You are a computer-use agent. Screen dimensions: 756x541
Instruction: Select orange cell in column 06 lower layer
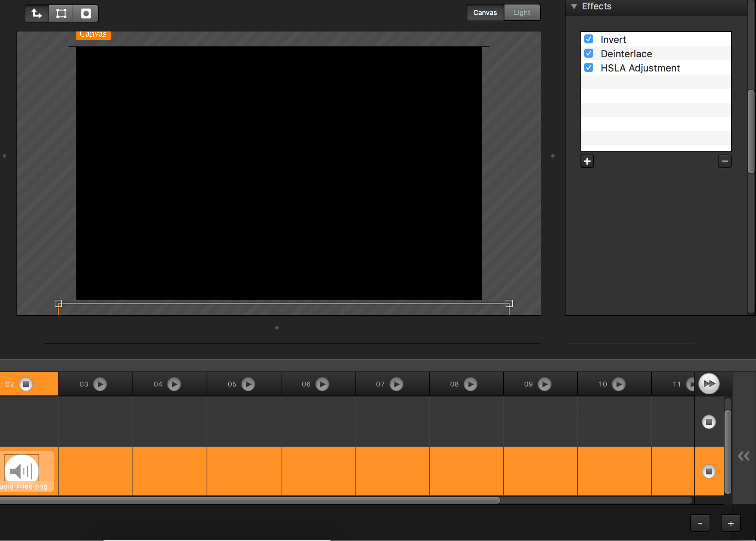pos(318,471)
